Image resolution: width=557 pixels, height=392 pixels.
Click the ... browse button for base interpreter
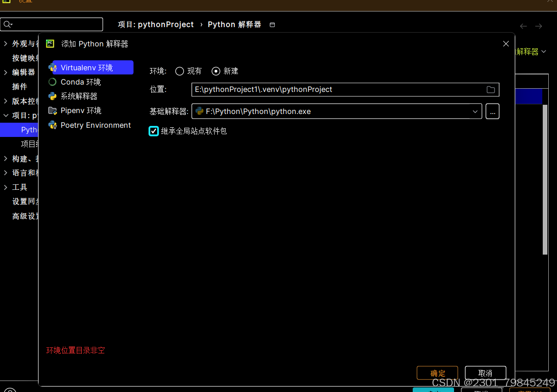493,111
